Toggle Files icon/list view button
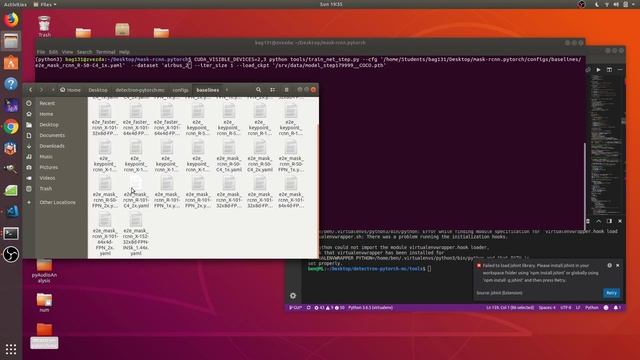Image resolution: width=640 pixels, height=360 pixels. tap(272, 90)
